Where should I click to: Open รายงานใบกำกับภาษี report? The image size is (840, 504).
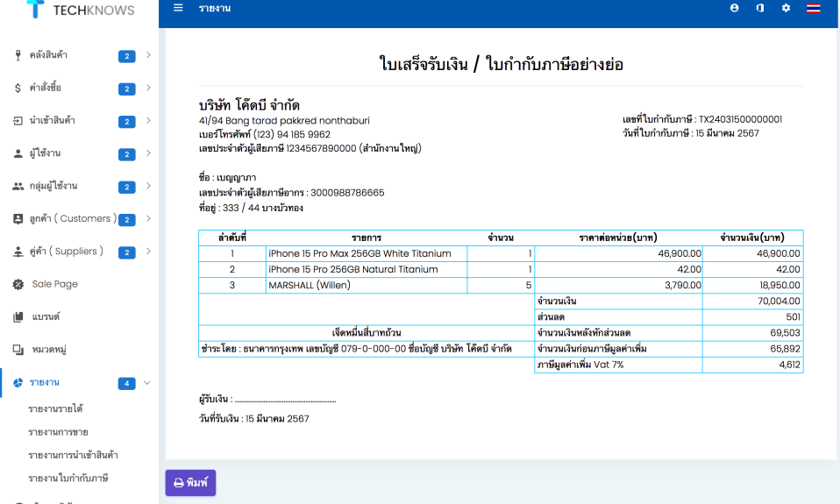point(68,478)
